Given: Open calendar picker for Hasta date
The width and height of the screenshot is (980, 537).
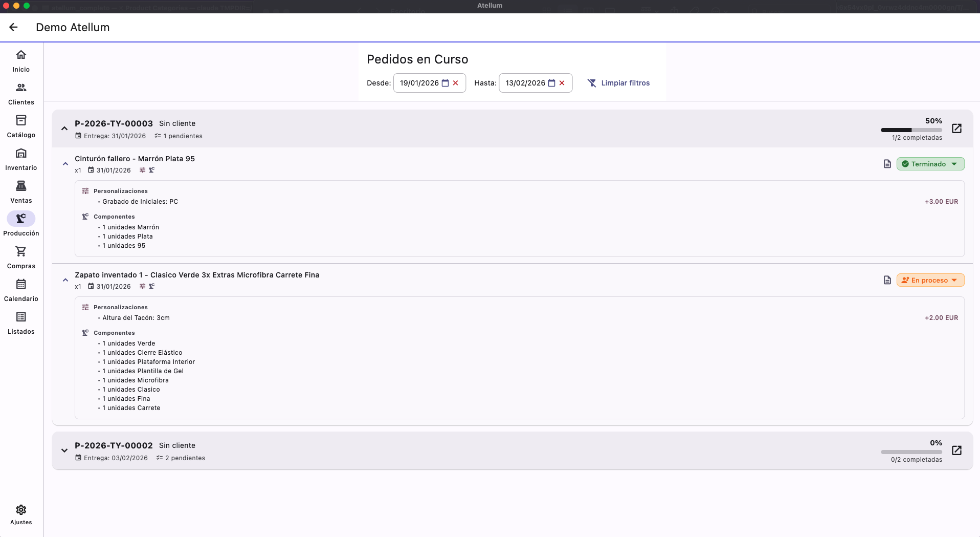Looking at the screenshot, I should [x=551, y=83].
